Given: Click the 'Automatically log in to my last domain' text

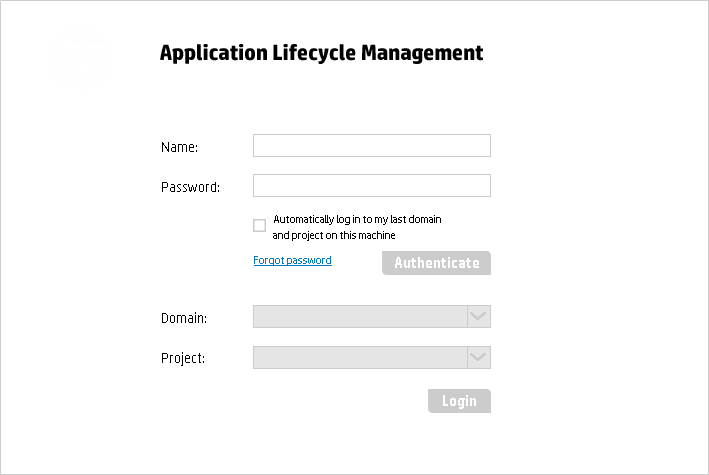Looking at the screenshot, I should 357,219.
